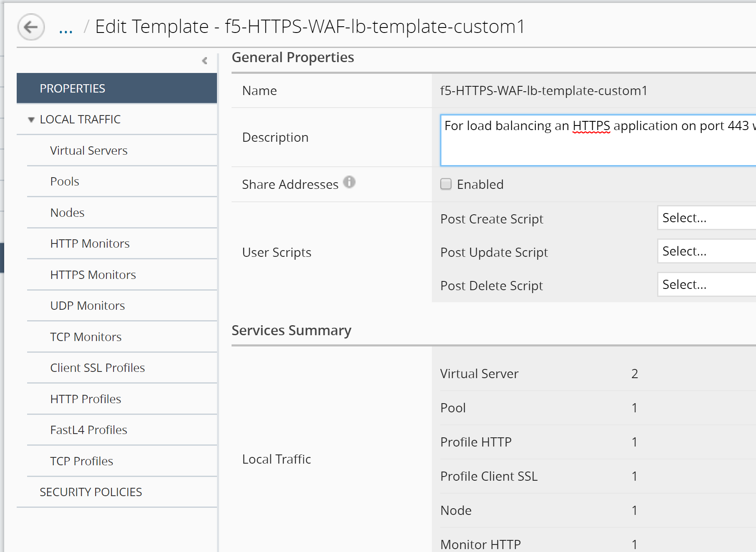Open Pools section
The height and width of the screenshot is (552, 756).
pos(122,181)
